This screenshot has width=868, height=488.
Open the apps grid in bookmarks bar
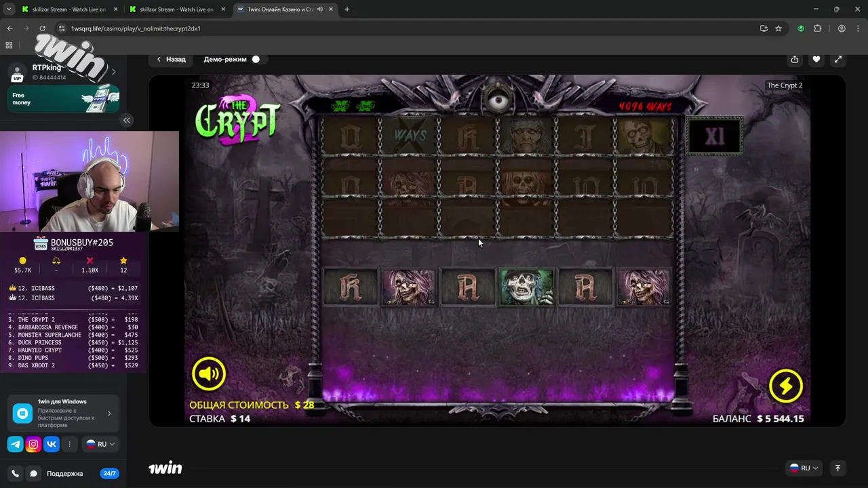[9, 45]
